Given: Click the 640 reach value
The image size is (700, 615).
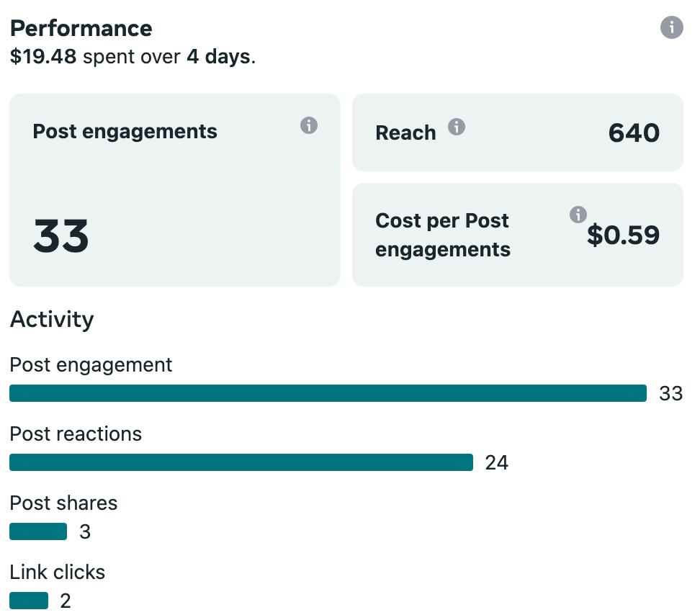Looking at the screenshot, I should 634,133.
